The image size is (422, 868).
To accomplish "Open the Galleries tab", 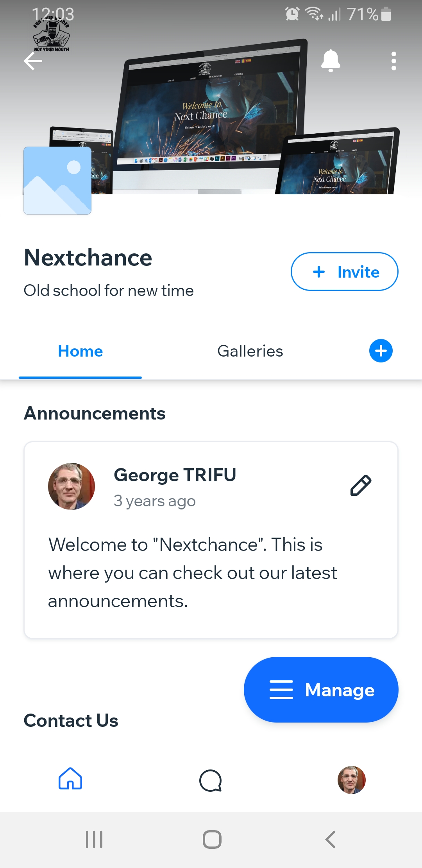I will pos(250,351).
